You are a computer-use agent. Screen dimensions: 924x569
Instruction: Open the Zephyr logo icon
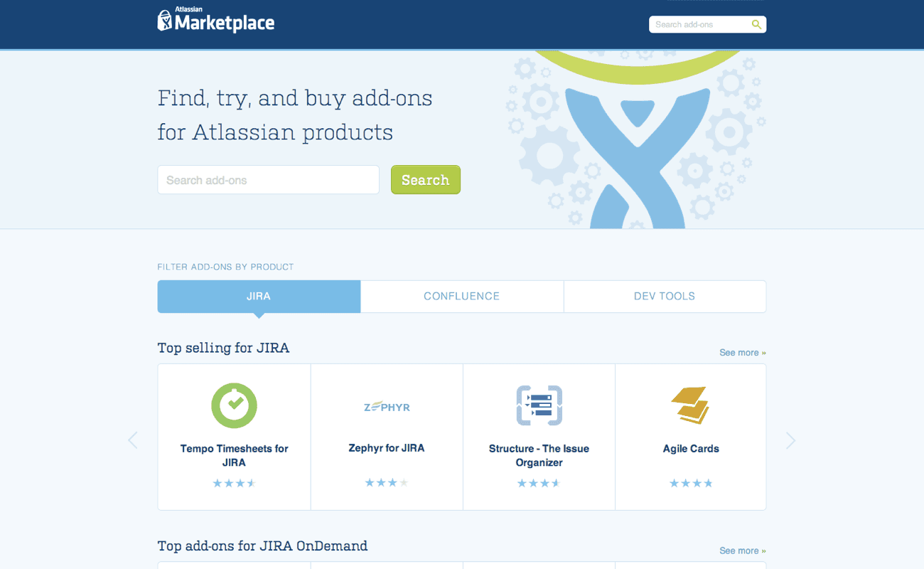(x=387, y=407)
